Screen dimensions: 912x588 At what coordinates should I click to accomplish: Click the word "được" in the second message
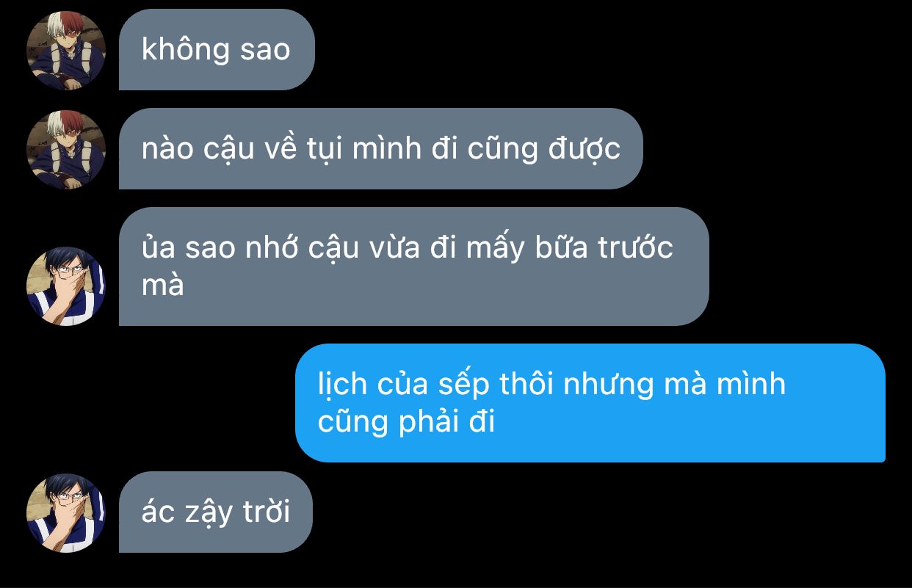click(585, 149)
